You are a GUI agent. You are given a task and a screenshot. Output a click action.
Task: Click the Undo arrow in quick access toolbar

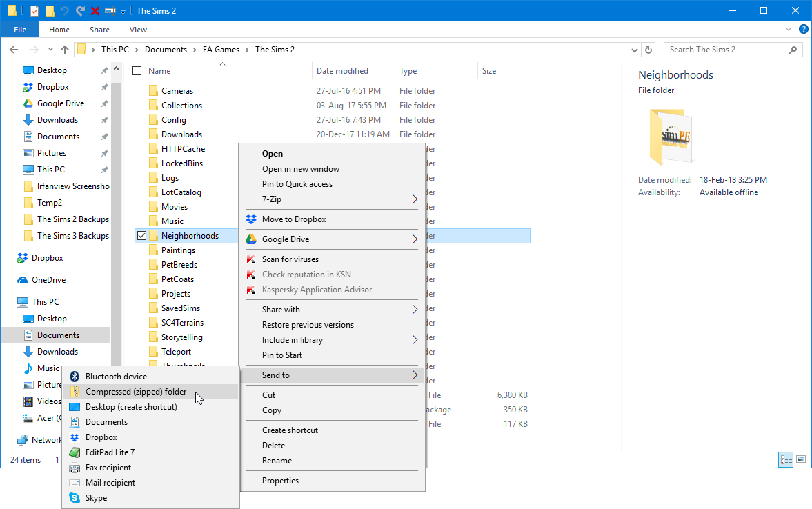tap(64, 11)
